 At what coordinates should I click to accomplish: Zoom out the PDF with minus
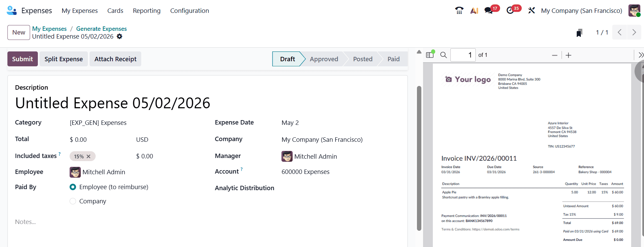[554, 55]
